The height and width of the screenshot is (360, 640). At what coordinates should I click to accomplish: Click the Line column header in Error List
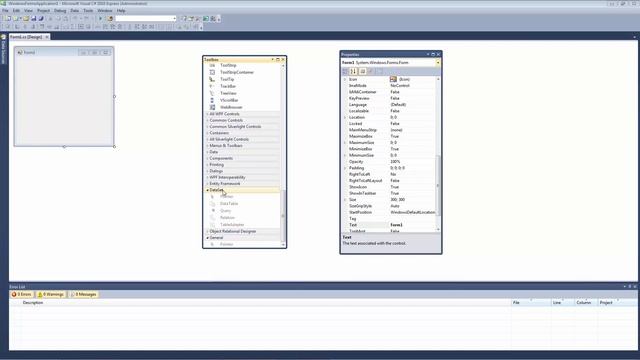[x=562, y=303]
